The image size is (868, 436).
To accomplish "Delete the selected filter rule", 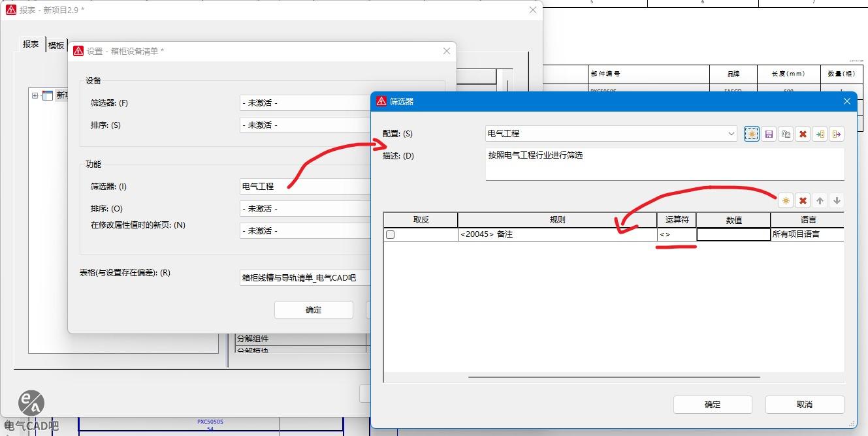I will (803, 201).
